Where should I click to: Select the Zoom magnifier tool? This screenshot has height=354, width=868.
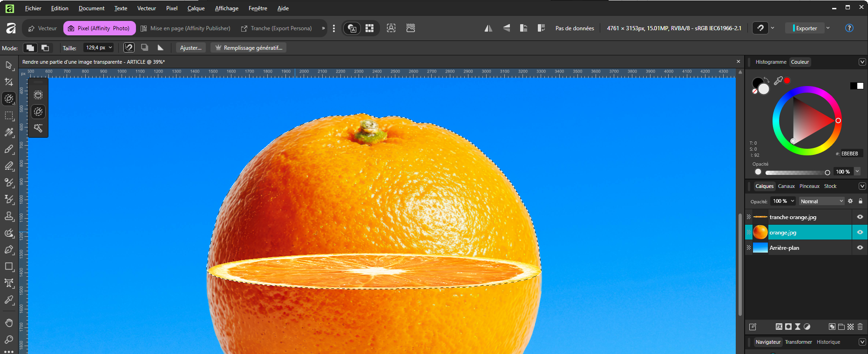[9, 340]
